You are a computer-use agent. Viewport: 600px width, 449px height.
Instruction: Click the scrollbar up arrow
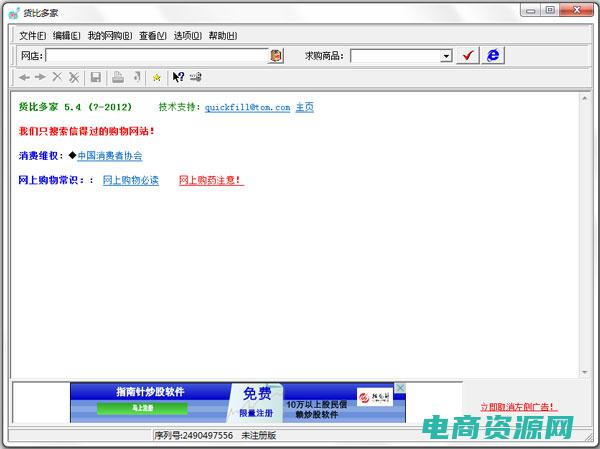(x=584, y=99)
